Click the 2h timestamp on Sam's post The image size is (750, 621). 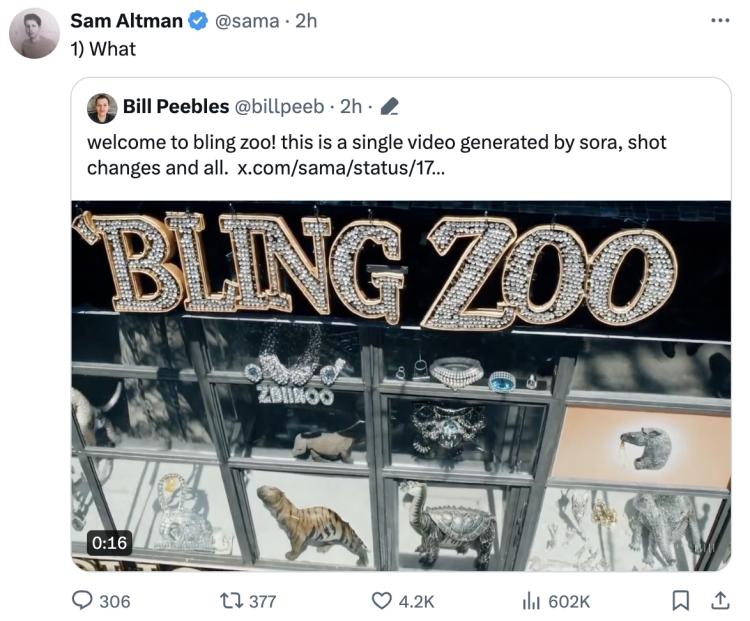coord(306,21)
